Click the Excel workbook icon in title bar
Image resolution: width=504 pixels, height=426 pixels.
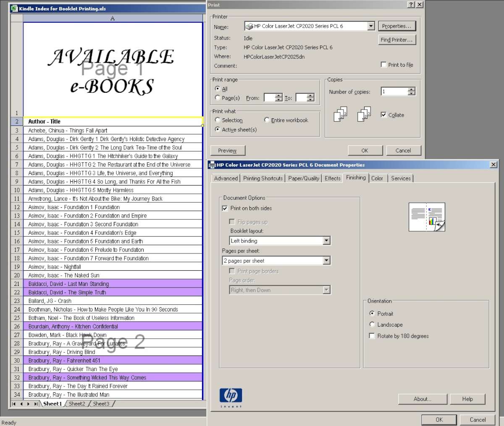pyautogui.click(x=14, y=8)
